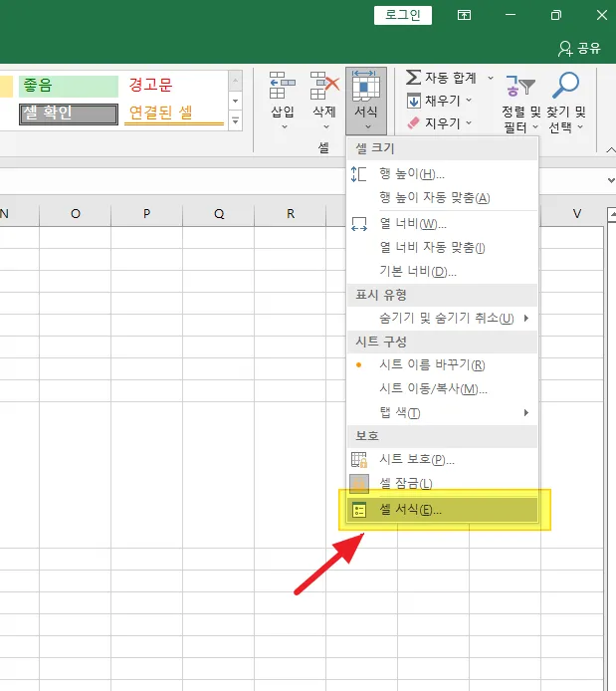
Task: Open 정렬 및 필터 sort and filter
Action: click(x=520, y=102)
